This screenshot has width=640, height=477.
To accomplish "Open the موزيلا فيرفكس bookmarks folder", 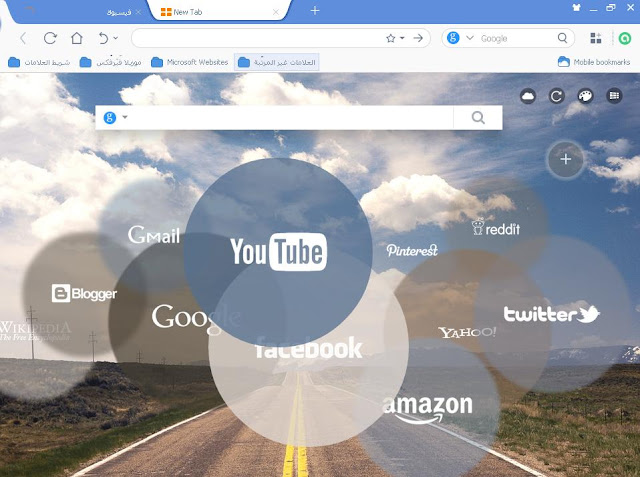I will point(111,62).
